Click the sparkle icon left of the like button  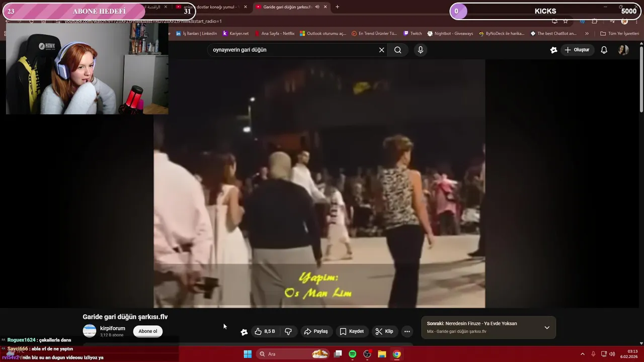(x=244, y=332)
